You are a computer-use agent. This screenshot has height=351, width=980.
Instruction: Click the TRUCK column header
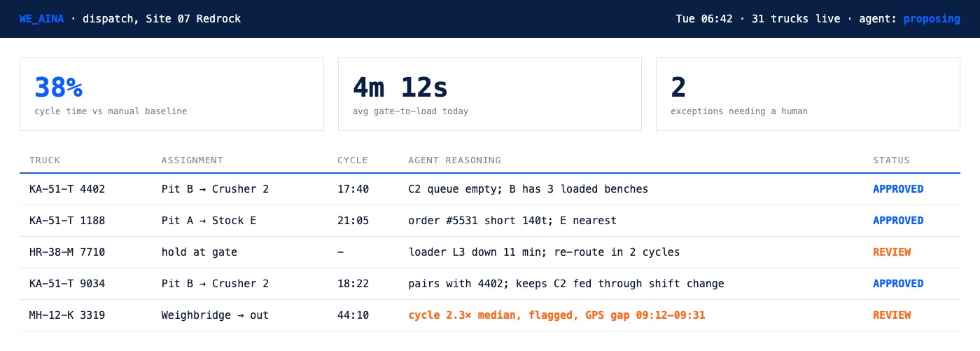click(45, 160)
